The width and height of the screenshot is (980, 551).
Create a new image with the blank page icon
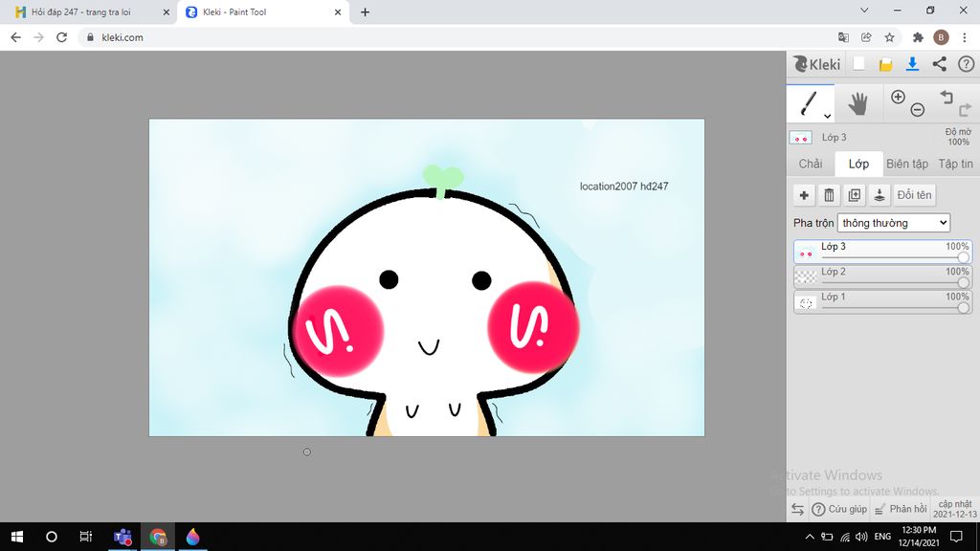[859, 64]
